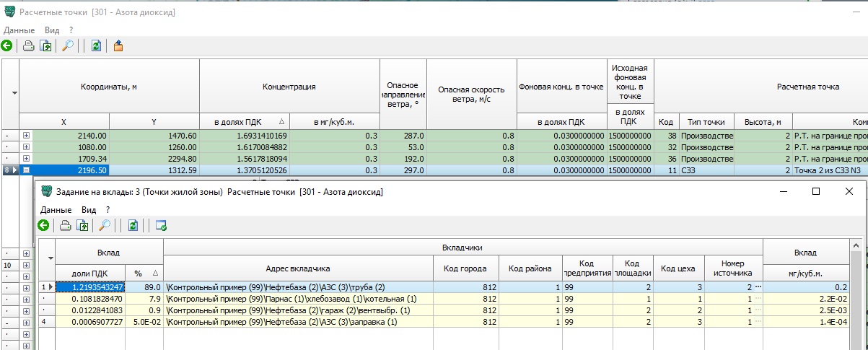This screenshot has height=350, width=868.
Task: Click the printer icon in main window toolbar
Action: coord(29,46)
